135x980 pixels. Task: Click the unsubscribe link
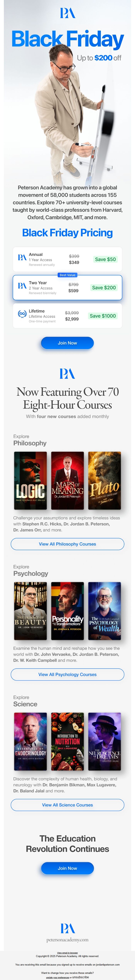point(80,977)
